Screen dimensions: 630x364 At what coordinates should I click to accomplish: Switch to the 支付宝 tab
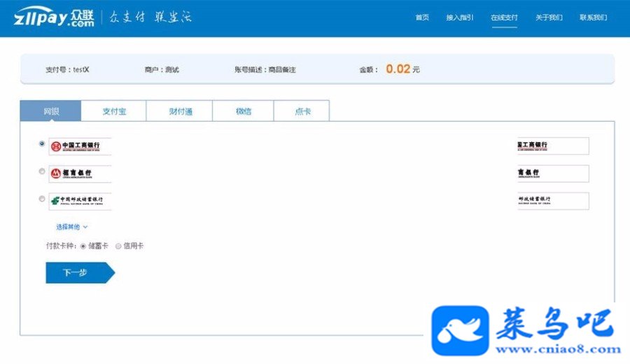pos(113,111)
